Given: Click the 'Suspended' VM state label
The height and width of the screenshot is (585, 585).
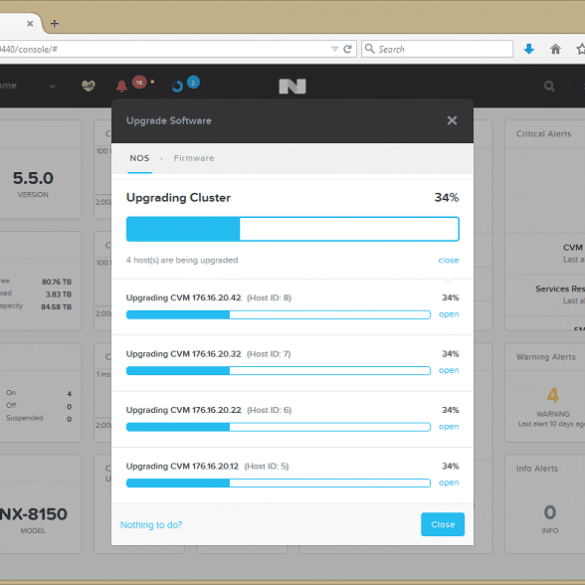Looking at the screenshot, I should tap(25, 418).
